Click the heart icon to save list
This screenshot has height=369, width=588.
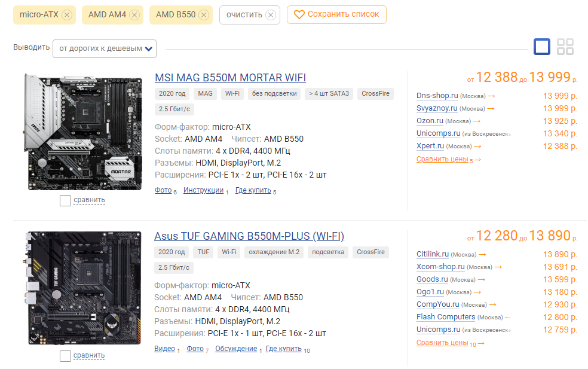tap(299, 14)
